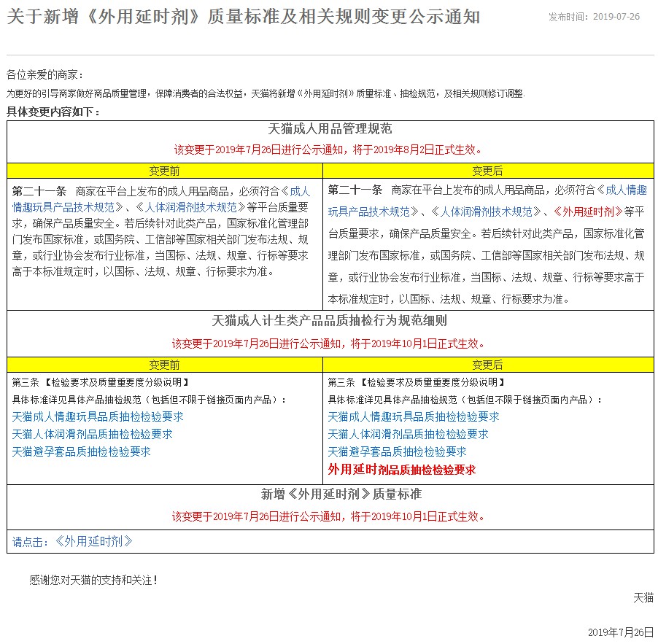Click the 2019年7月26日 date at bottom

(x=621, y=632)
